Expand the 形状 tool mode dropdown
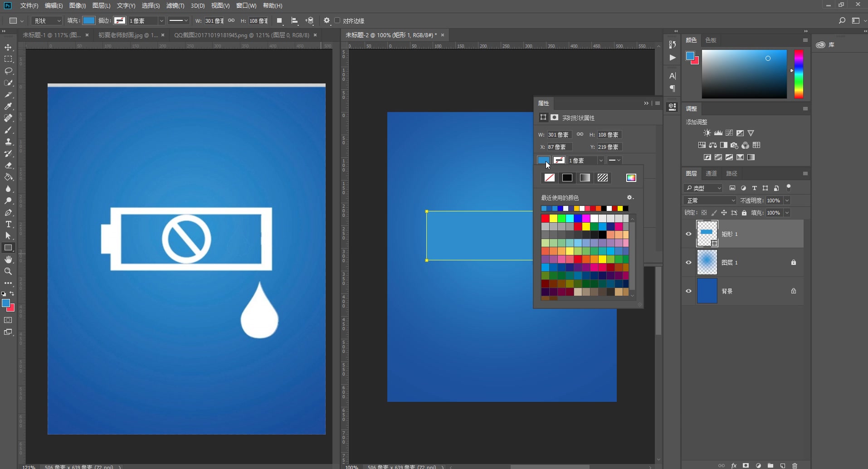 click(x=47, y=21)
